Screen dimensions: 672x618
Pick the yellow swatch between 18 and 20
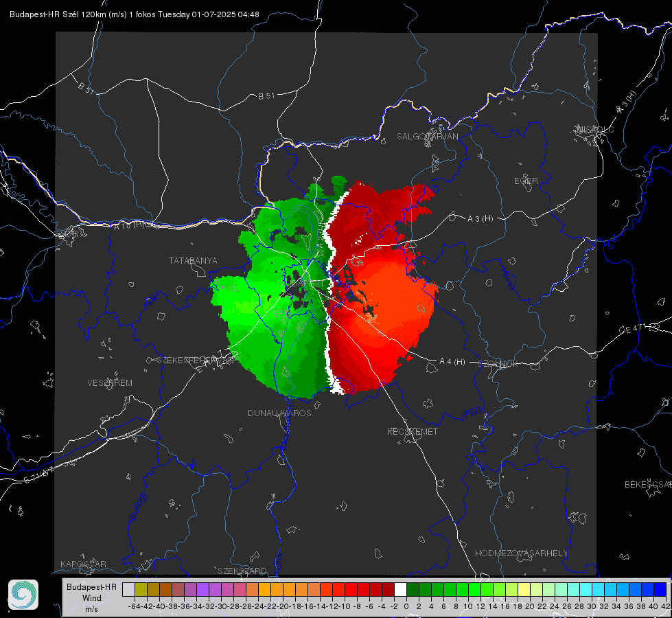coord(524,590)
